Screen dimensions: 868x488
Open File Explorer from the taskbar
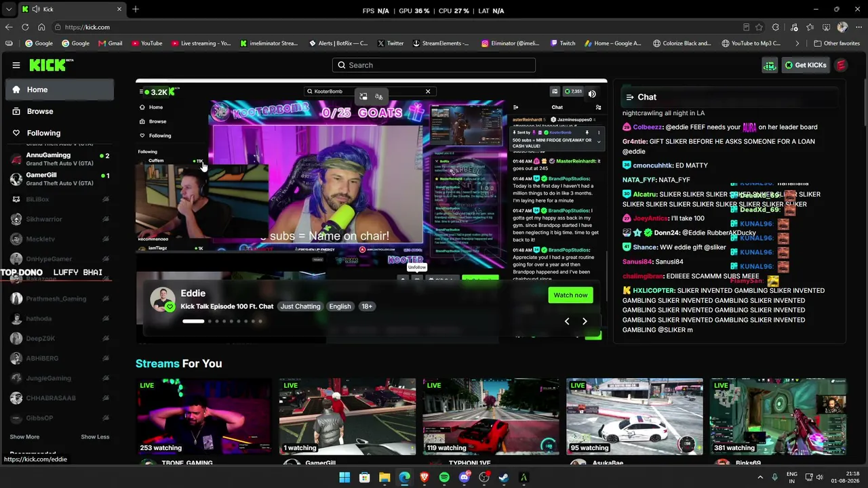[x=384, y=478]
